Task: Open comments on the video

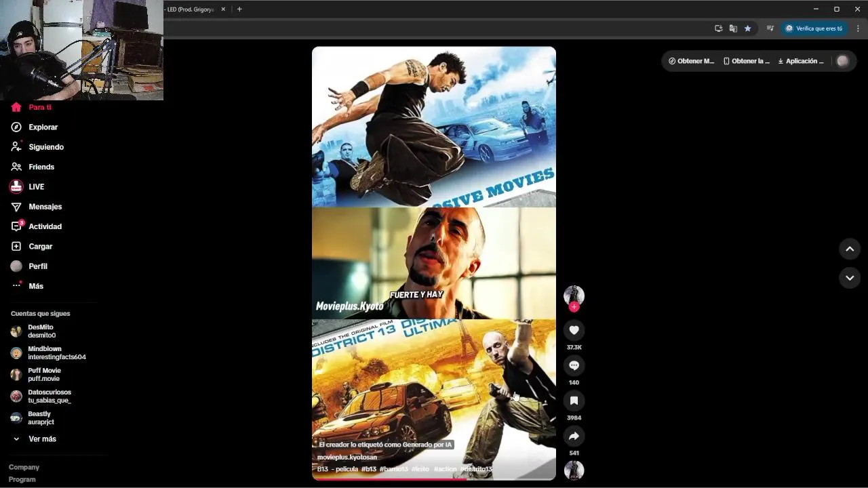Action: click(x=574, y=365)
